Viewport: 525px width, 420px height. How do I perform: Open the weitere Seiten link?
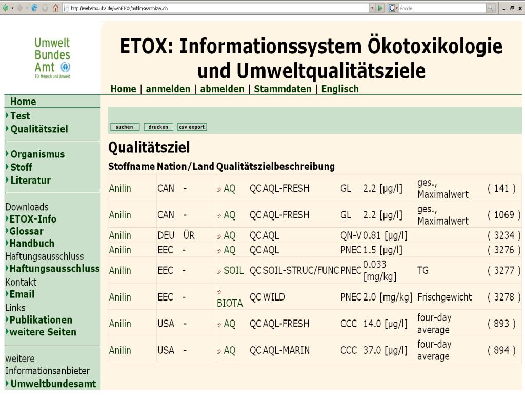coord(43,332)
